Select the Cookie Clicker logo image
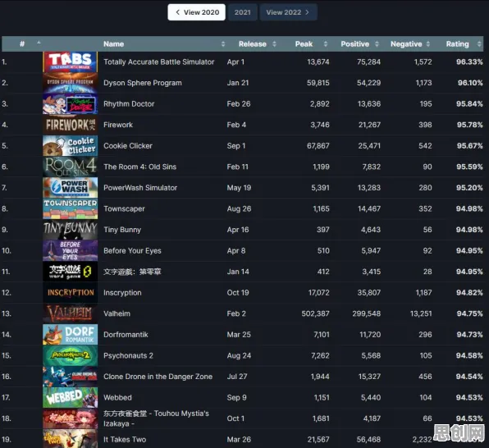This screenshot has height=448, width=489. pyautogui.click(x=71, y=146)
